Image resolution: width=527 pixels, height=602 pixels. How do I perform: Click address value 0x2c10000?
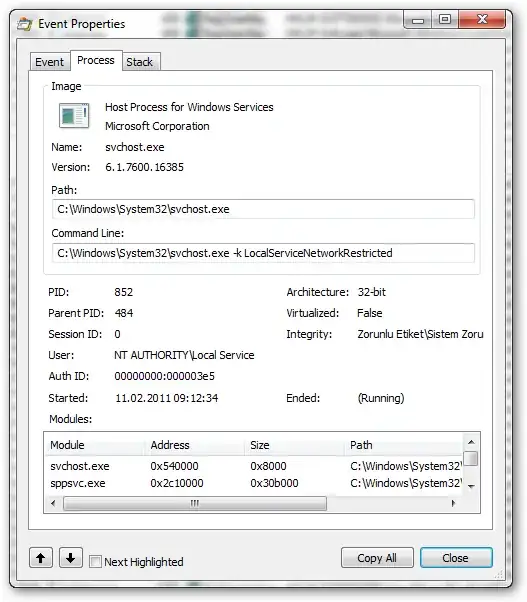coord(177,483)
